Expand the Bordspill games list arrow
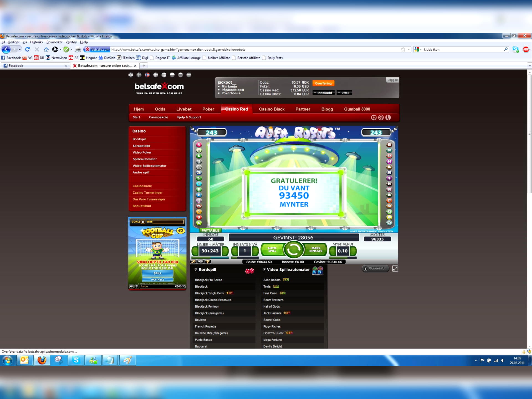 pos(196,269)
